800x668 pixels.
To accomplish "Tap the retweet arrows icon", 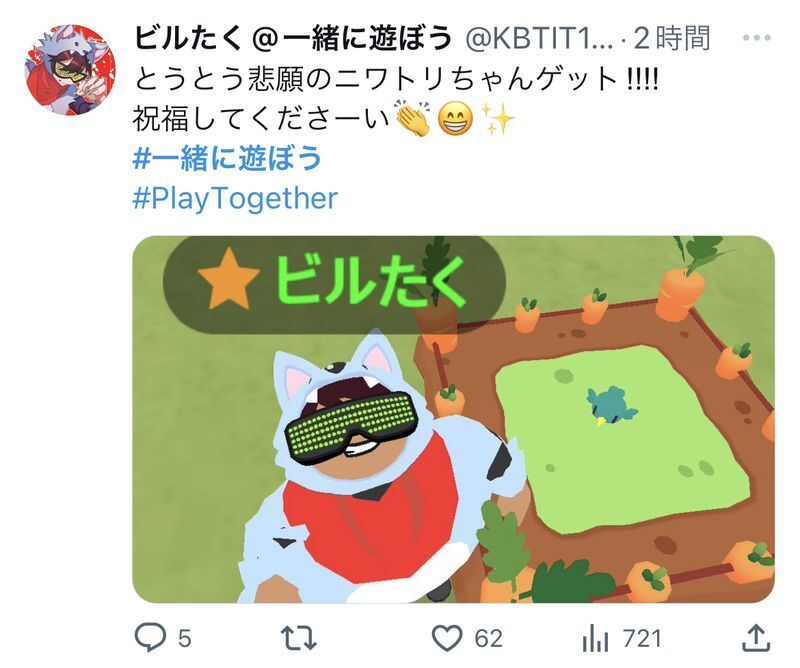I will pos(299,638).
